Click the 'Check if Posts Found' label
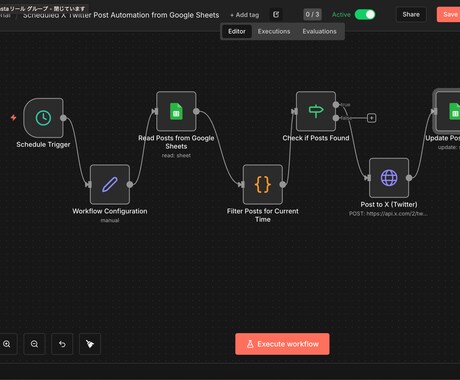 click(316, 138)
